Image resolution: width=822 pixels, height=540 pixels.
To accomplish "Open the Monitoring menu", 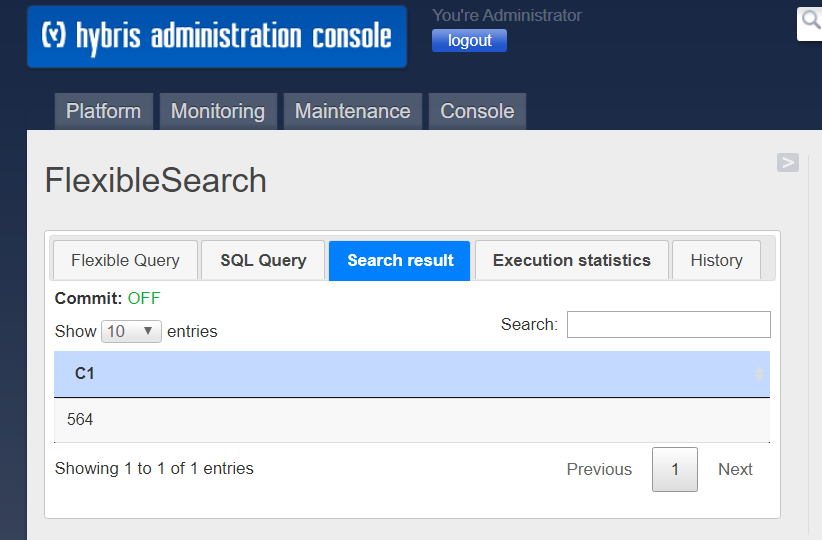I will click(x=218, y=111).
